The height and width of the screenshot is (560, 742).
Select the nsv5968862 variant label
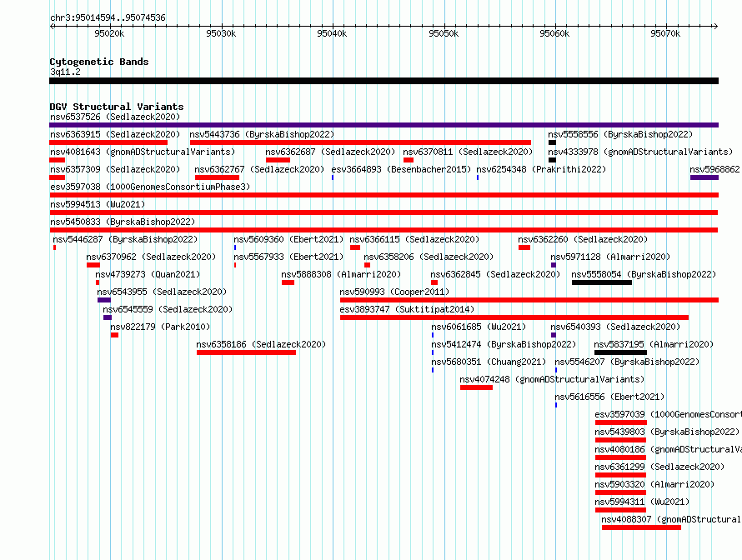coord(715,169)
